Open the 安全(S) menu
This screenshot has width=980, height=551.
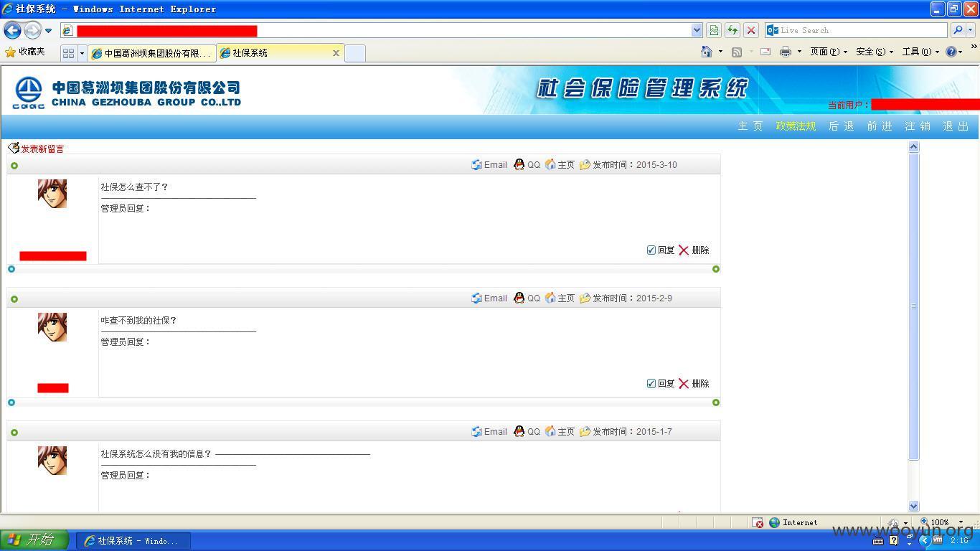point(875,52)
